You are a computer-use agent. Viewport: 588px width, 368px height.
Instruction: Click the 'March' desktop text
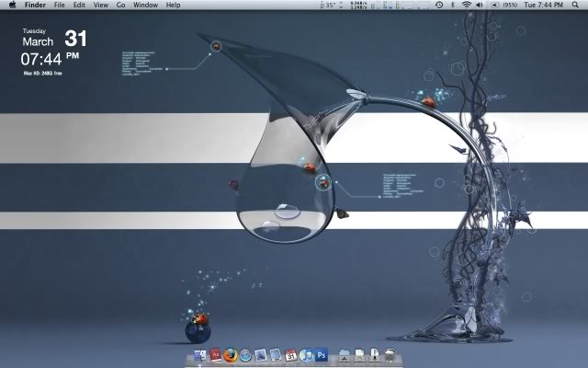pyautogui.click(x=38, y=41)
